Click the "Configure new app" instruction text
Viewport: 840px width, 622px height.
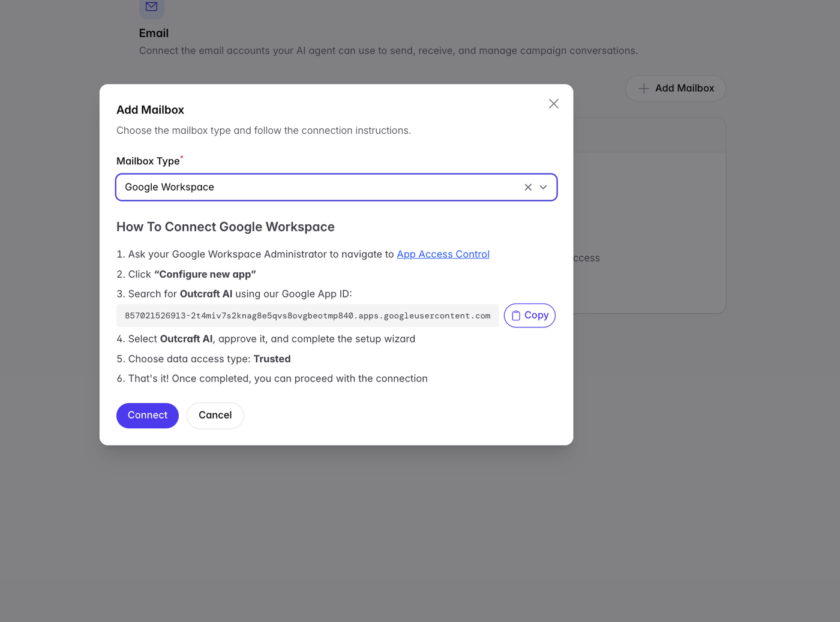205,274
